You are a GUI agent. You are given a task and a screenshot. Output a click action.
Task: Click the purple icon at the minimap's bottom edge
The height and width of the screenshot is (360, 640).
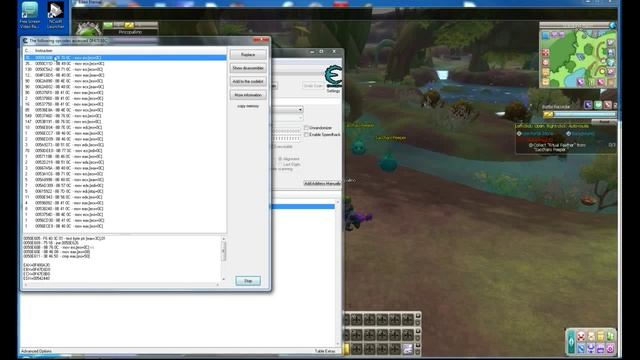pos(580,83)
